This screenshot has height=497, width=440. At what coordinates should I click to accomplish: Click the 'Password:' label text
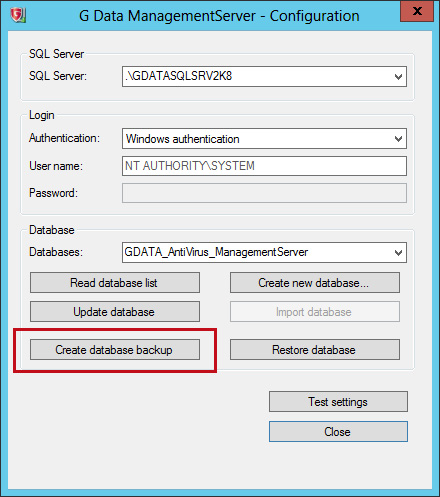53,193
